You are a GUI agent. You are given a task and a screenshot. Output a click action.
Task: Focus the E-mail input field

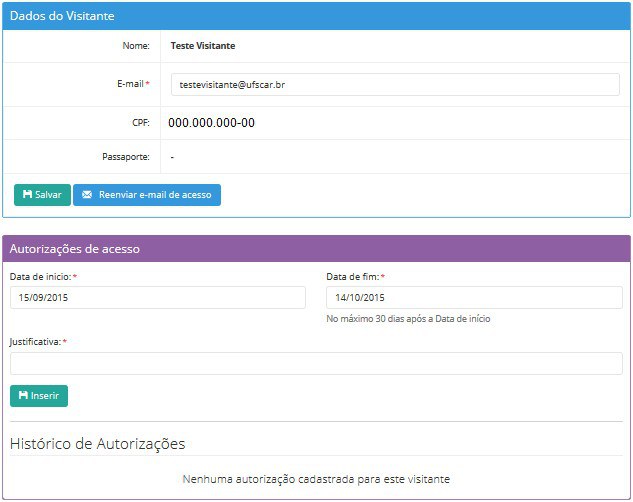(395, 84)
